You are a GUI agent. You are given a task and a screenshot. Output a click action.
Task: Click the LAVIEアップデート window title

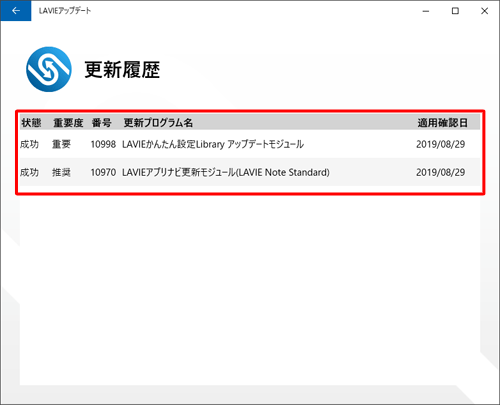click(x=65, y=11)
